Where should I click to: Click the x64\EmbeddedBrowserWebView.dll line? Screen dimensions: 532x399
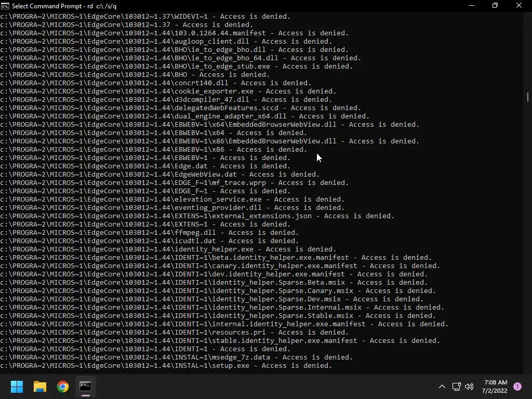tap(210, 125)
